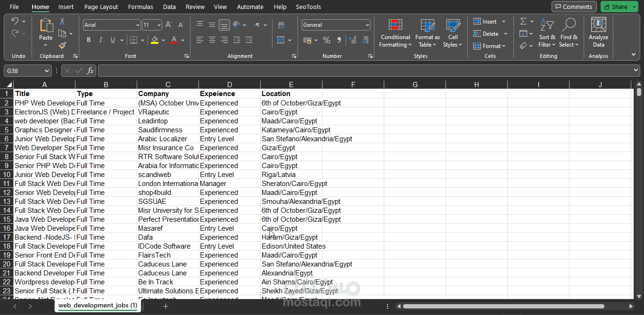Apply Comma Style number format

pyautogui.click(x=339, y=40)
